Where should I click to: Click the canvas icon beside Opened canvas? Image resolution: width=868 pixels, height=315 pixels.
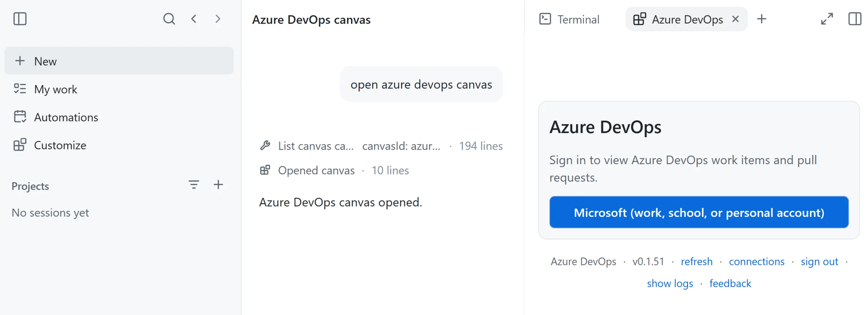[x=265, y=170]
